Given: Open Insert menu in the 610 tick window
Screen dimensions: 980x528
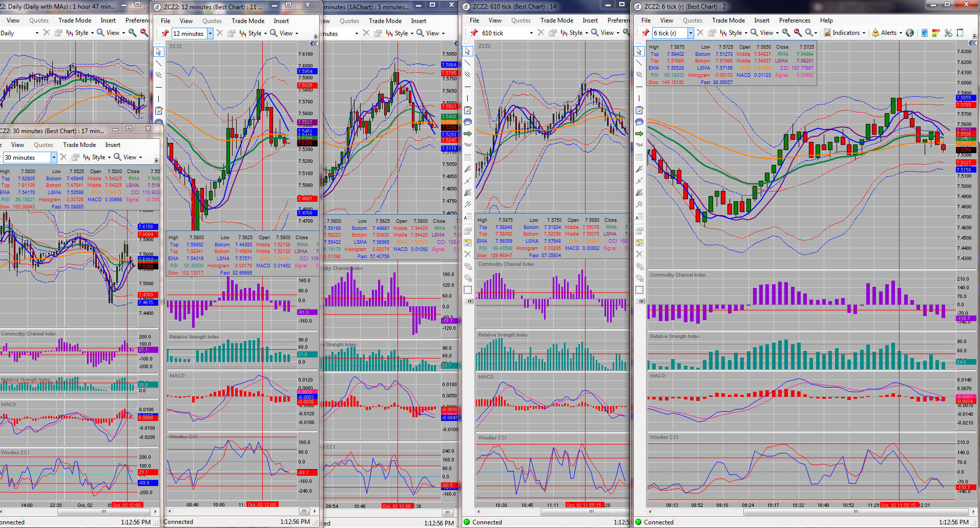Looking at the screenshot, I should (590, 20).
